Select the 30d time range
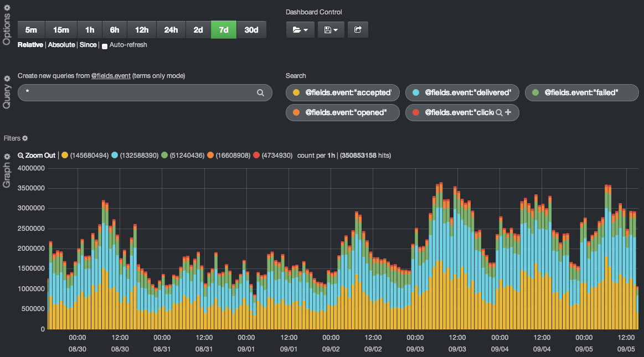Image resolution: width=644 pixels, height=357 pixels. [251, 29]
